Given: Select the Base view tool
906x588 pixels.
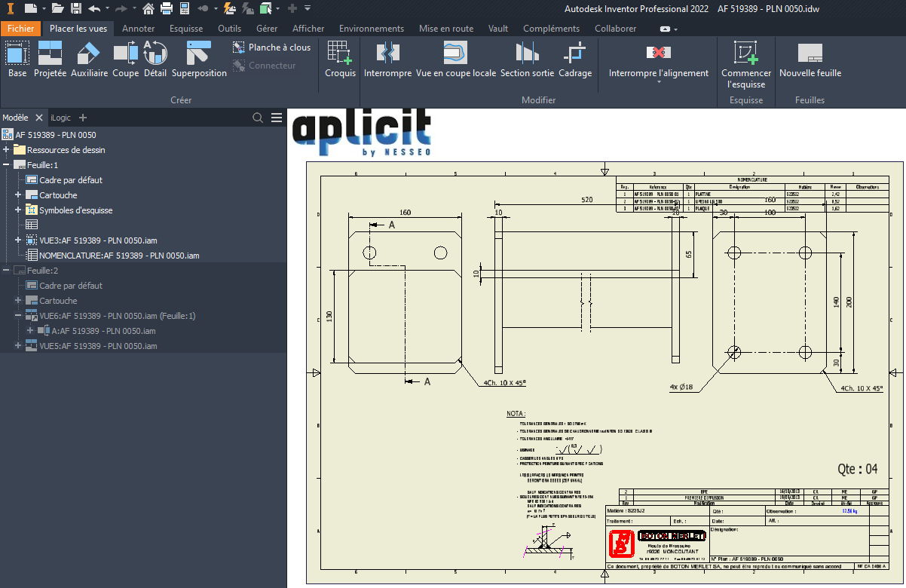Looking at the screenshot, I should [17, 60].
